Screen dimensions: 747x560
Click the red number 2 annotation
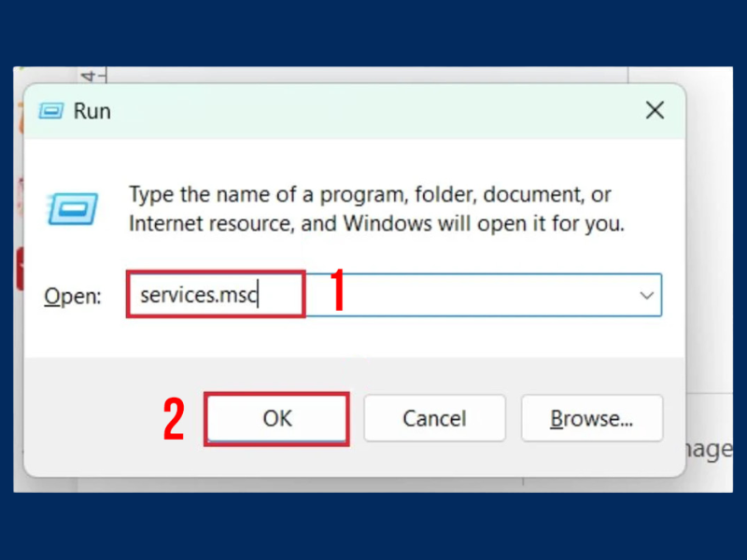point(174,420)
